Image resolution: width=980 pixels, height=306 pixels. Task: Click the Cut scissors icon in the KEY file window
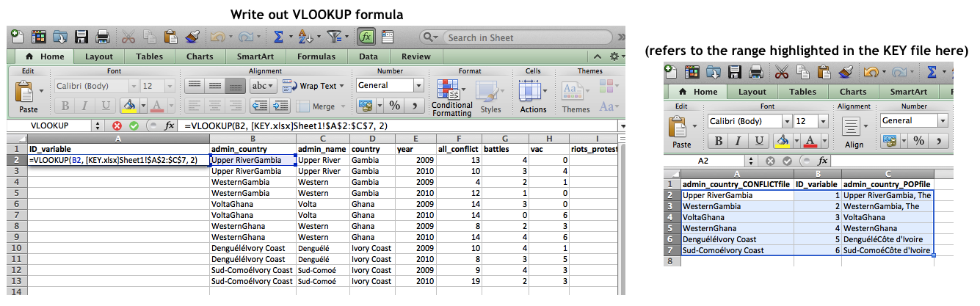coord(781,72)
